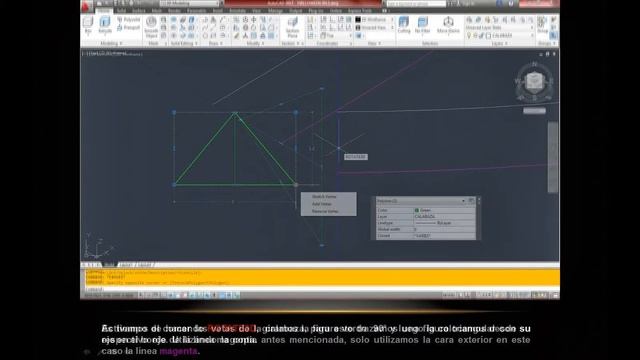Switch to the Model layout tab
Viewport: 640px width, 360px height.
click(109, 264)
